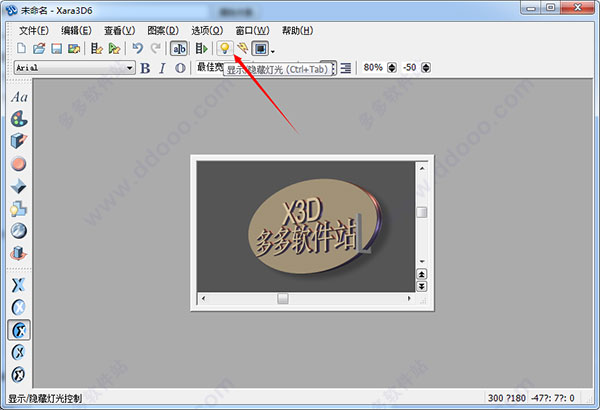
Task: Toggle the window frame display button
Action: [x=260, y=49]
